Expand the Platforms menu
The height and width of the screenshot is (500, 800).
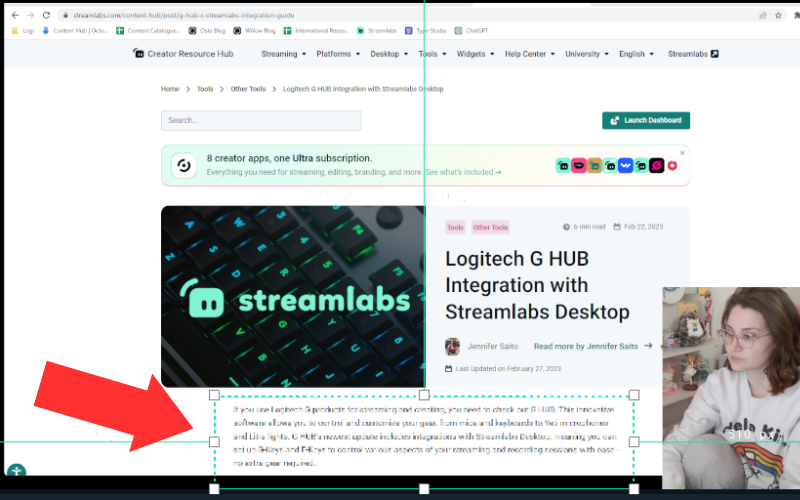coord(338,54)
